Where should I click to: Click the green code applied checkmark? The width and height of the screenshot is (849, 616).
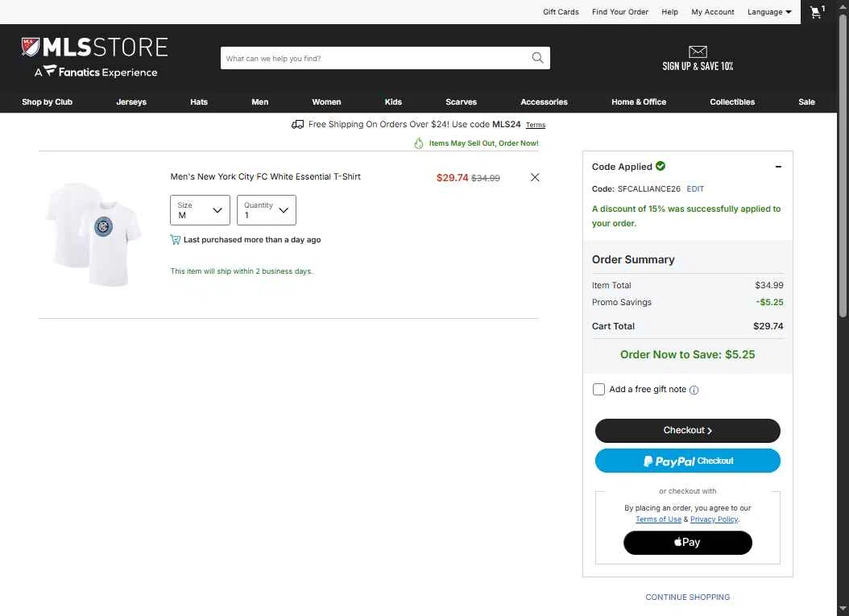(x=661, y=166)
